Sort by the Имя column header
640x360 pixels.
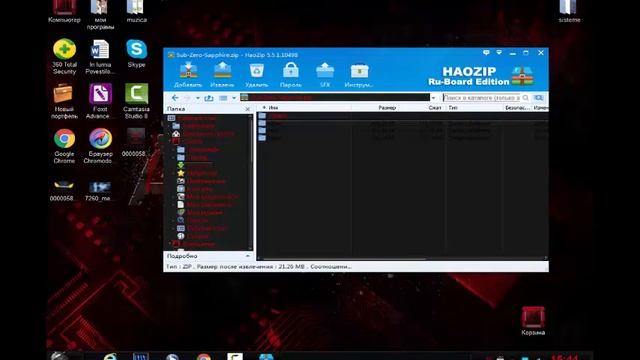(273, 108)
